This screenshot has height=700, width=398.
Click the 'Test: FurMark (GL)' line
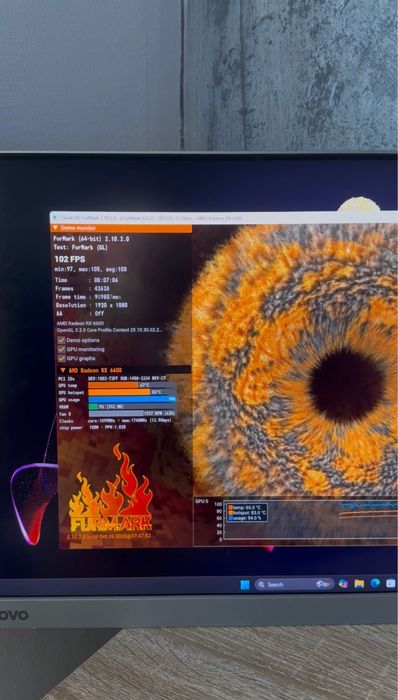(81, 247)
